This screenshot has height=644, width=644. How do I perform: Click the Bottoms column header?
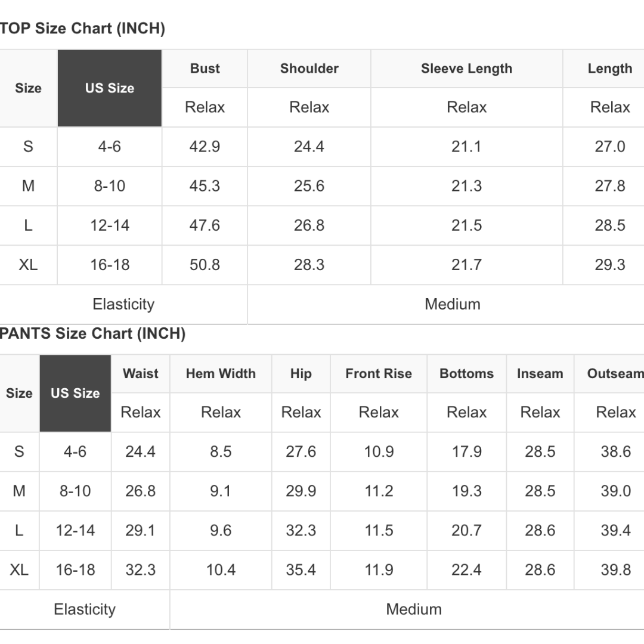click(466, 374)
